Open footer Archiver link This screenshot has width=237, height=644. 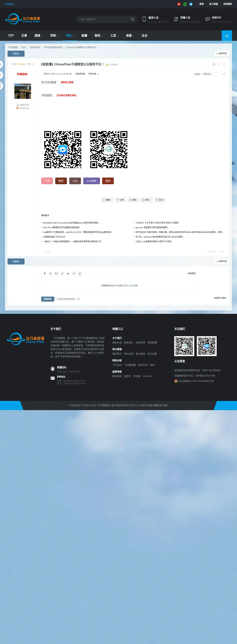pyautogui.click(x=148, y=376)
